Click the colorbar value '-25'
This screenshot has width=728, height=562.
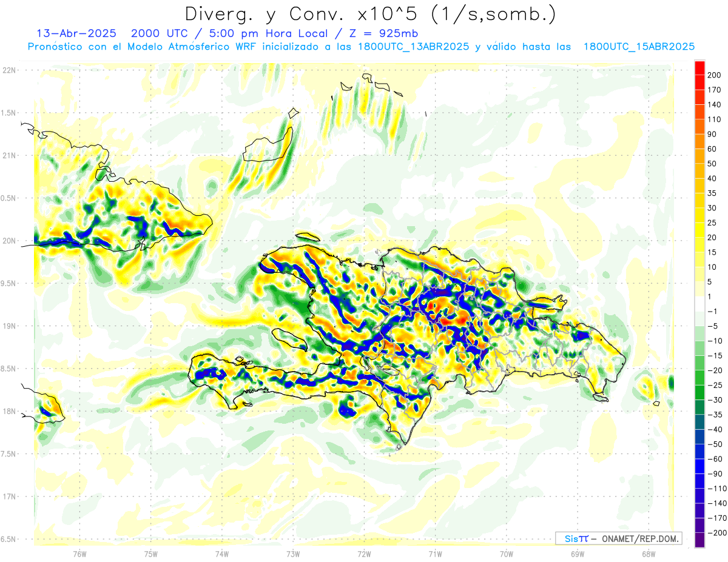(x=716, y=385)
